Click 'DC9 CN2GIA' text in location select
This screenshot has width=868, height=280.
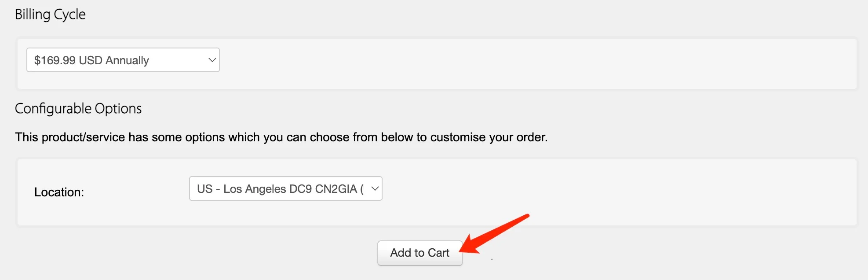click(323, 189)
